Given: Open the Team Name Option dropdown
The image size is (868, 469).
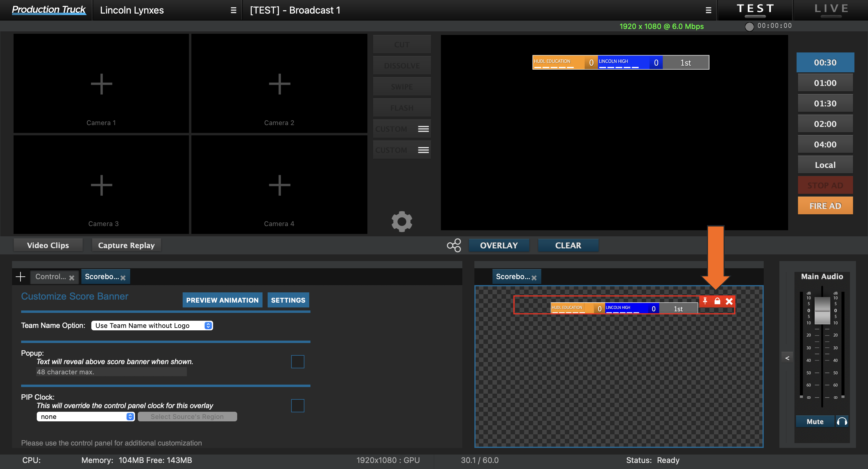Looking at the screenshot, I should [x=152, y=326].
